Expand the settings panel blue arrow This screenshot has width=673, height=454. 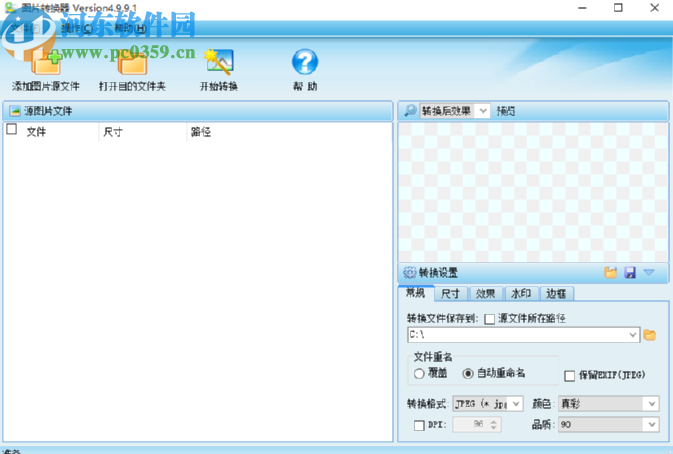[x=649, y=272]
